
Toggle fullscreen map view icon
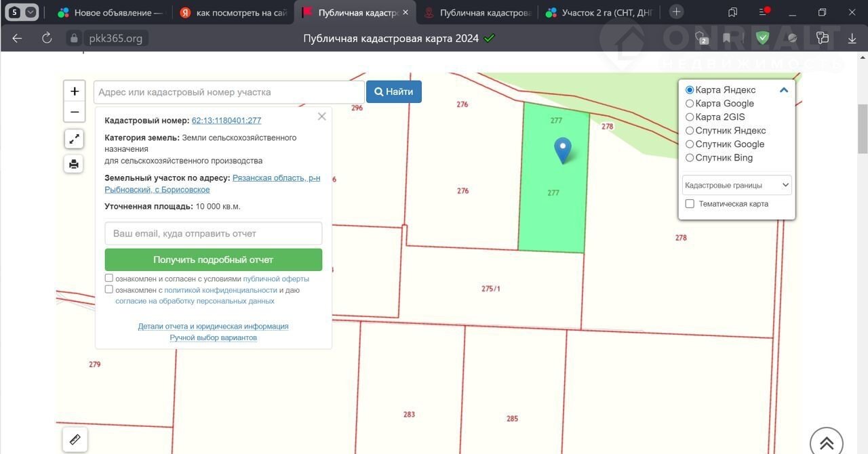click(74, 140)
